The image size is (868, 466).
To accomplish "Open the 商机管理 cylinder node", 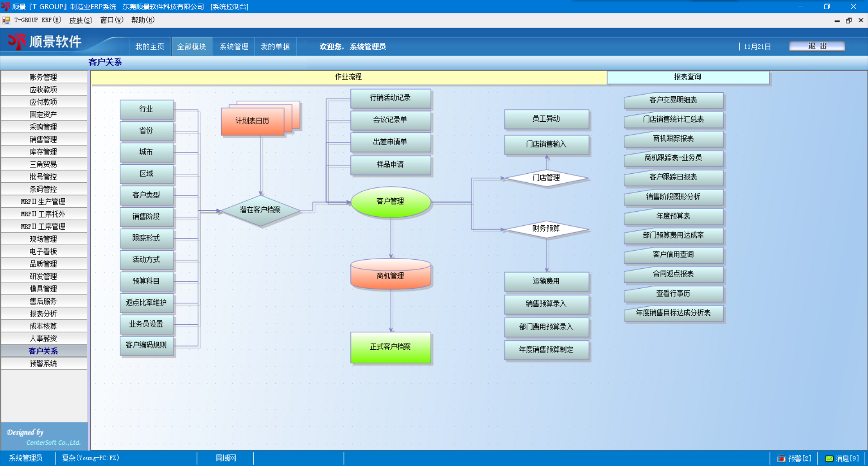I will pyautogui.click(x=391, y=275).
